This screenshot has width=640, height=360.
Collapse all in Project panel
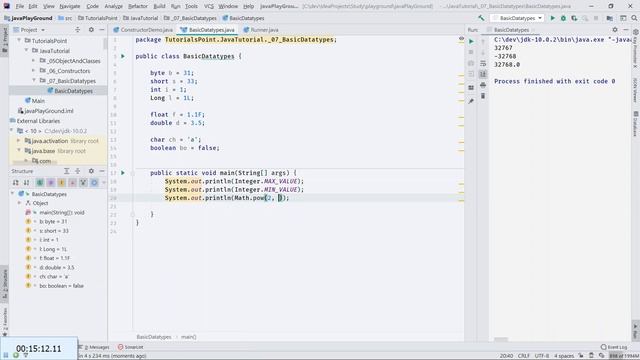(x=78, y=30)
